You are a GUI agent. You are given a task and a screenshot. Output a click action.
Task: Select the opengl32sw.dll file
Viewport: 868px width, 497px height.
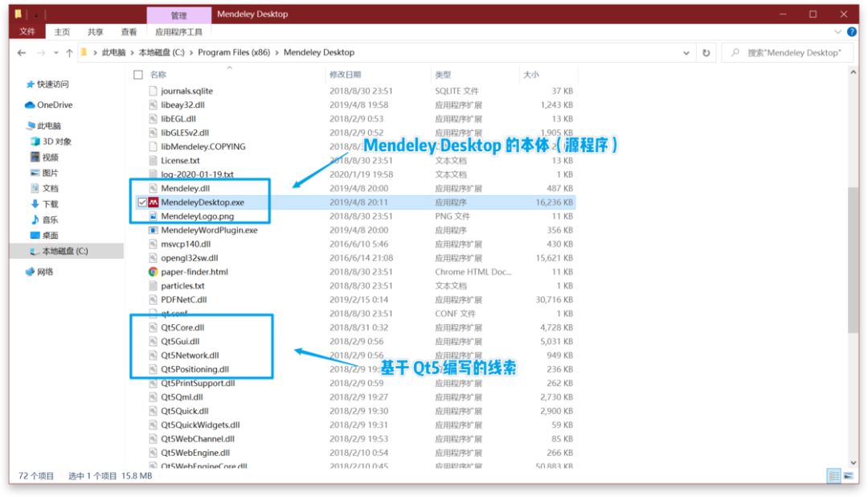pyautogui.click(x=190, y=257)
